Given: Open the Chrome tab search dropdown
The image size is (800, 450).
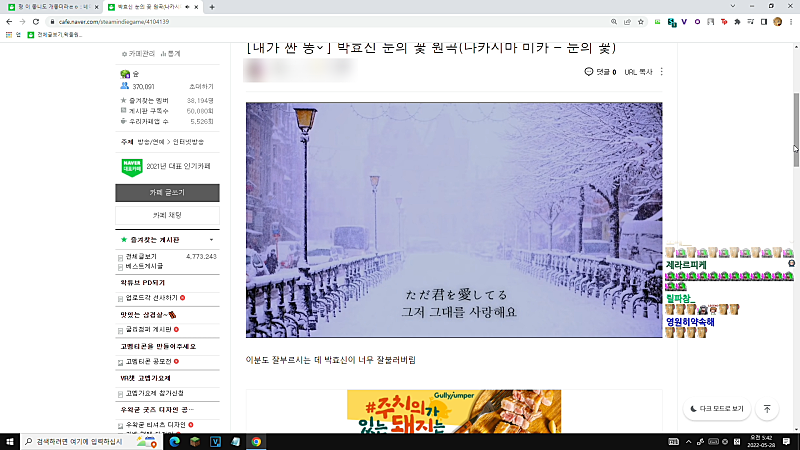Looking at the screenshot, I should (733, 6).
